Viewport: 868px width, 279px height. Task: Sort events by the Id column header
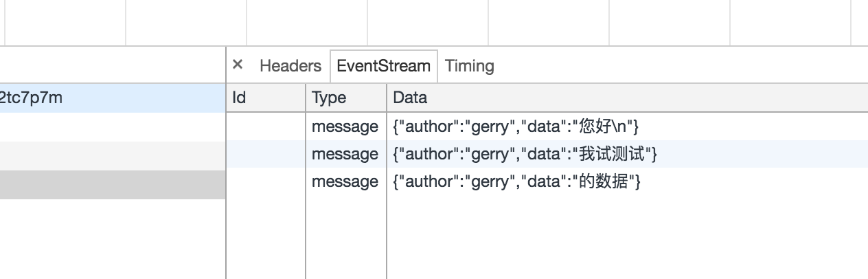(x=266, y=98)
